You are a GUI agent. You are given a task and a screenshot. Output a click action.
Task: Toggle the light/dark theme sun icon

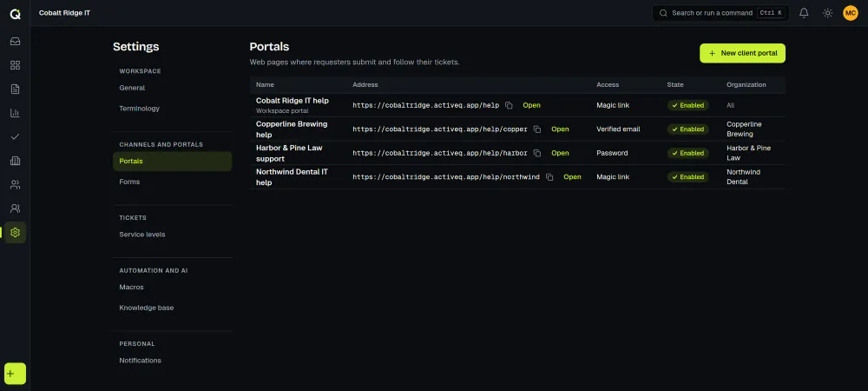[x=827, y=13]
